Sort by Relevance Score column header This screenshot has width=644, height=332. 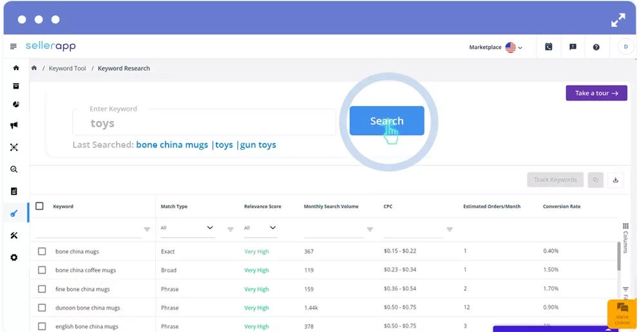point(263,207)
